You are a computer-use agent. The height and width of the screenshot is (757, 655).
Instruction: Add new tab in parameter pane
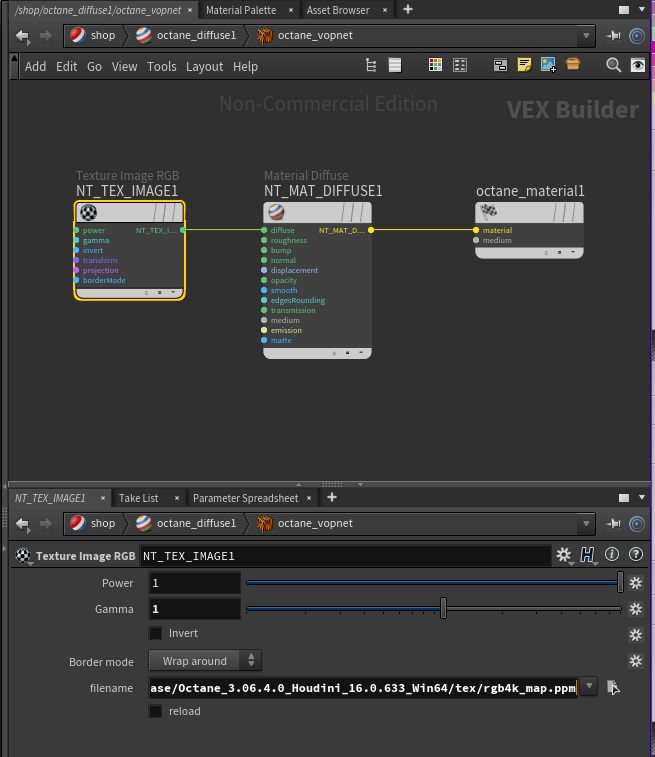coord(332,497)
